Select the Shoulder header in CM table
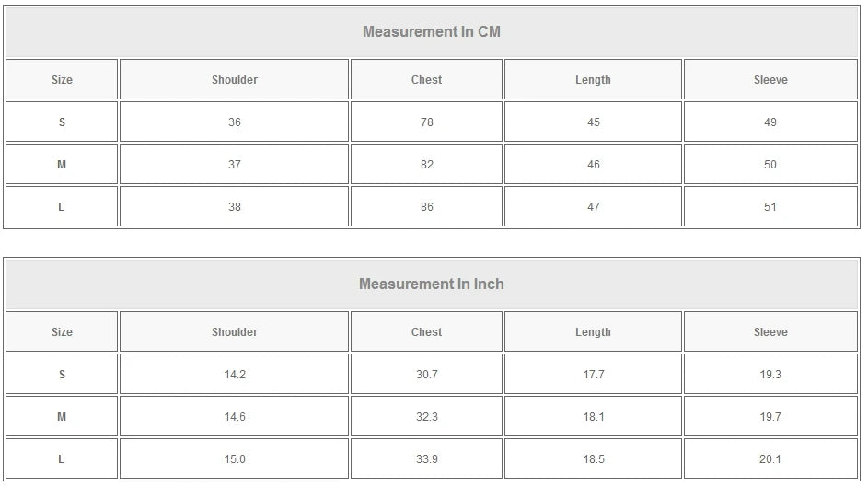 coord(235,80)
